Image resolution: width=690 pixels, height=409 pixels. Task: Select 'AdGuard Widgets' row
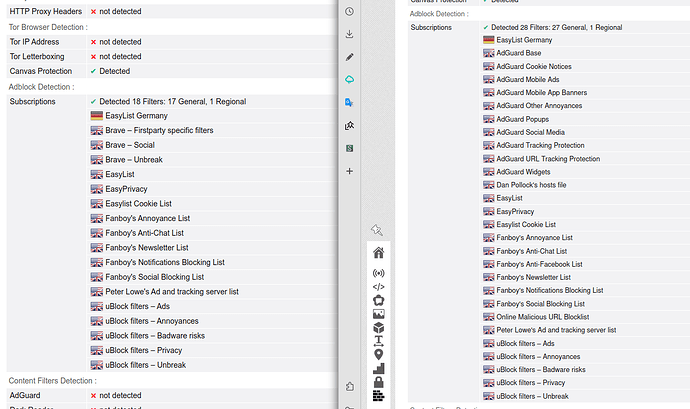coord(523,172)
